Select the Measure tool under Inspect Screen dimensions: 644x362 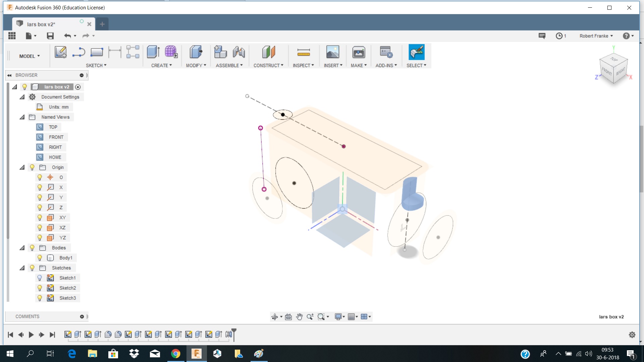[x=304, y=52]
